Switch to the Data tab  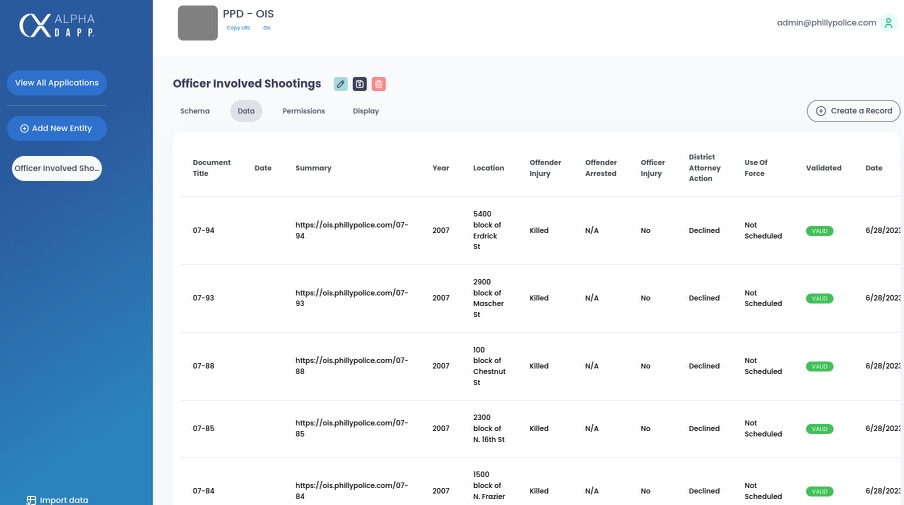click(x=246, y=111)
